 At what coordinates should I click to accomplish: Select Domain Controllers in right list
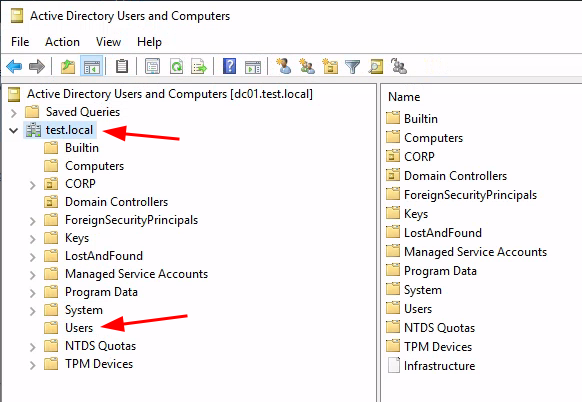click(455, 176)
